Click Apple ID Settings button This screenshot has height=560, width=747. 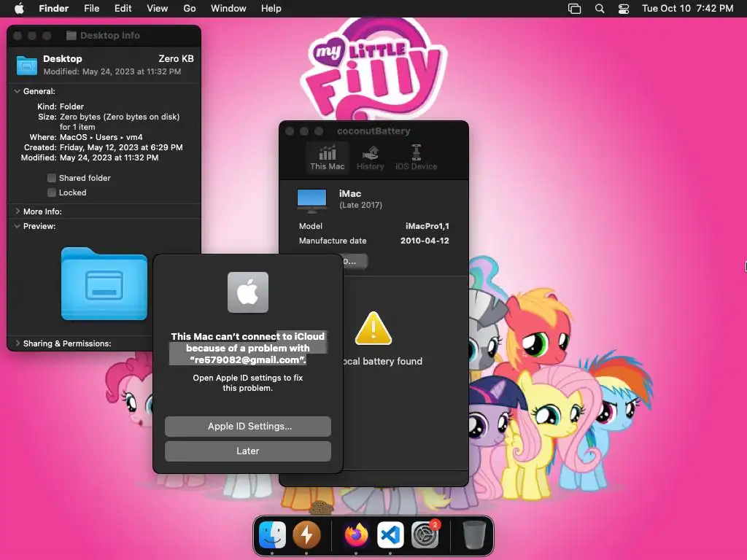248,426
